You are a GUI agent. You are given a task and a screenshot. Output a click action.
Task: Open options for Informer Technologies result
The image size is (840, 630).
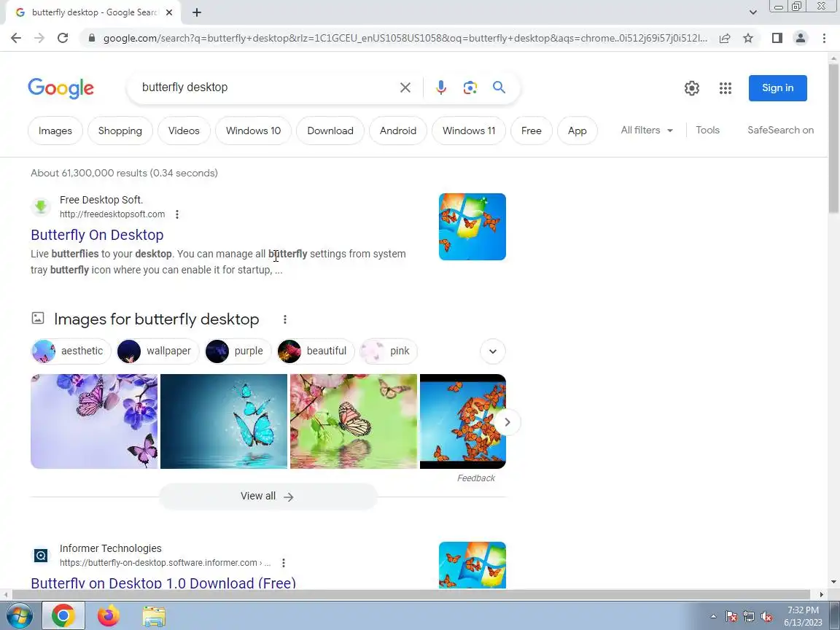pos(284,563)
